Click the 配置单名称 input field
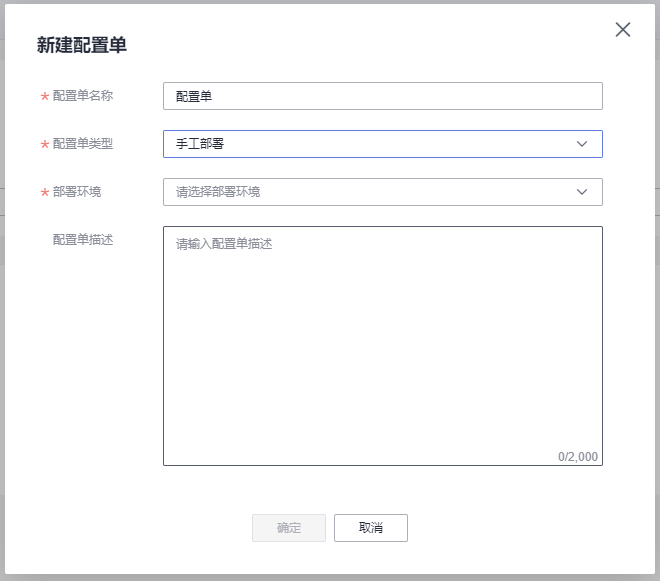The width and height of the screenshot is (660, 581). pyautogui.click(x=383, y=96)
